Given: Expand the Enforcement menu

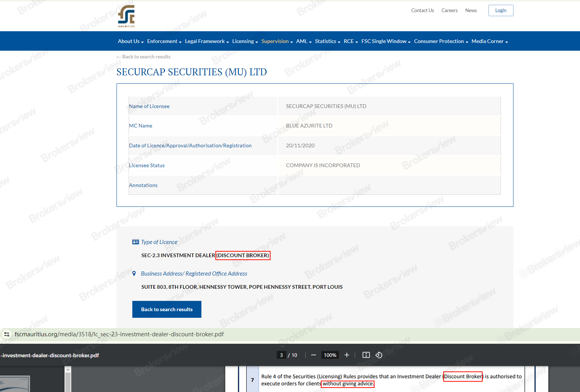Looking at the screenshot, I should [x=164, y=42].
